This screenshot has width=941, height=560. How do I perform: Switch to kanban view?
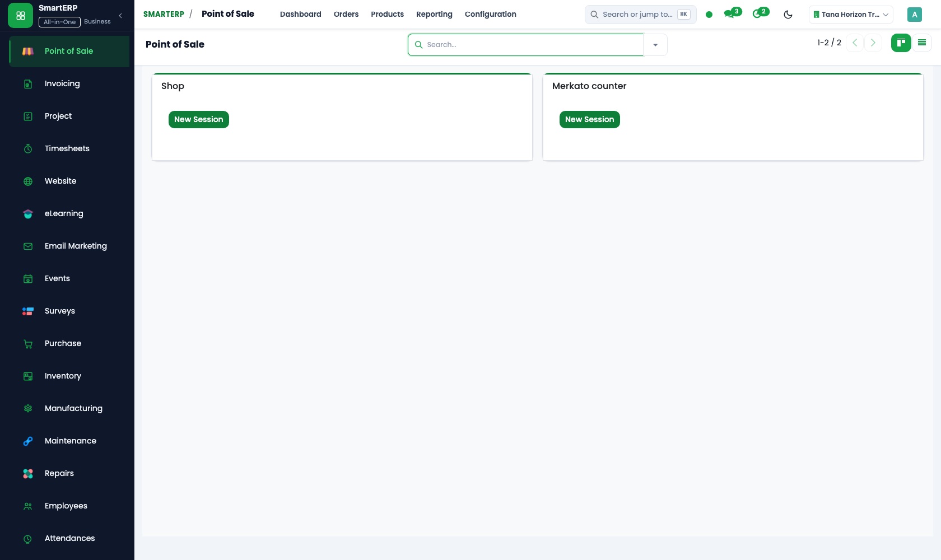coord(901,43)
